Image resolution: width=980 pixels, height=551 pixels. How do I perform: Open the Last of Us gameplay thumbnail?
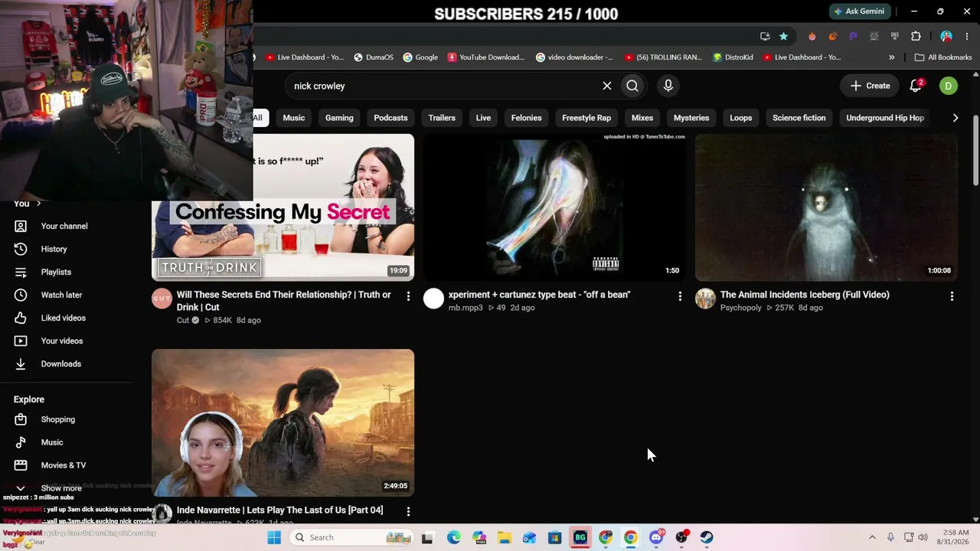(x=283, y=423)
